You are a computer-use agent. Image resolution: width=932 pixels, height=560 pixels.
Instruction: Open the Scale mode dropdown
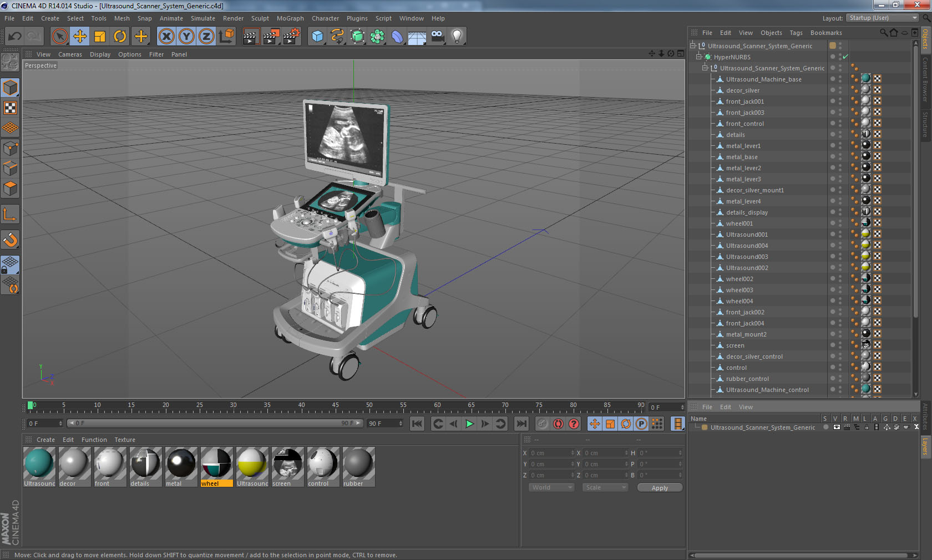tap(605, 487)
